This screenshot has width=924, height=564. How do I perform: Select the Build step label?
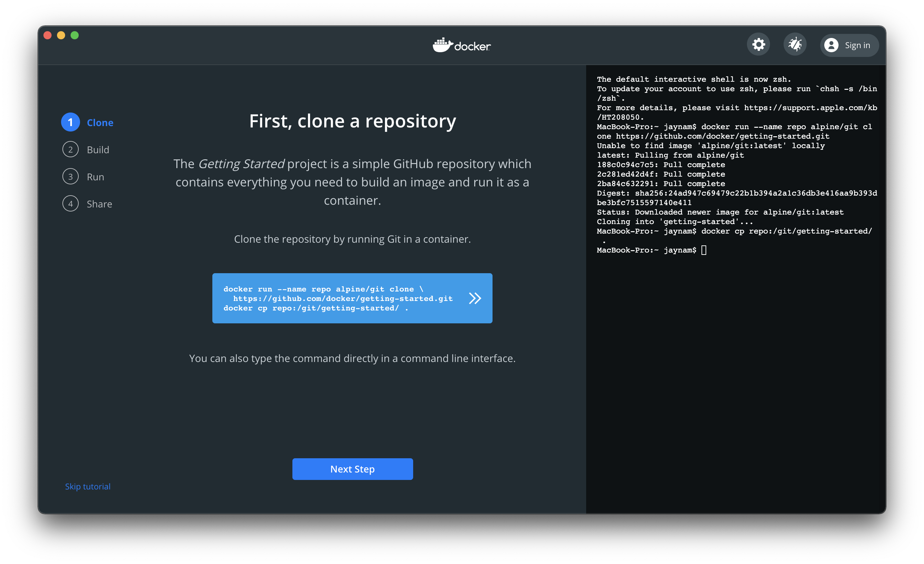[98, 150]
